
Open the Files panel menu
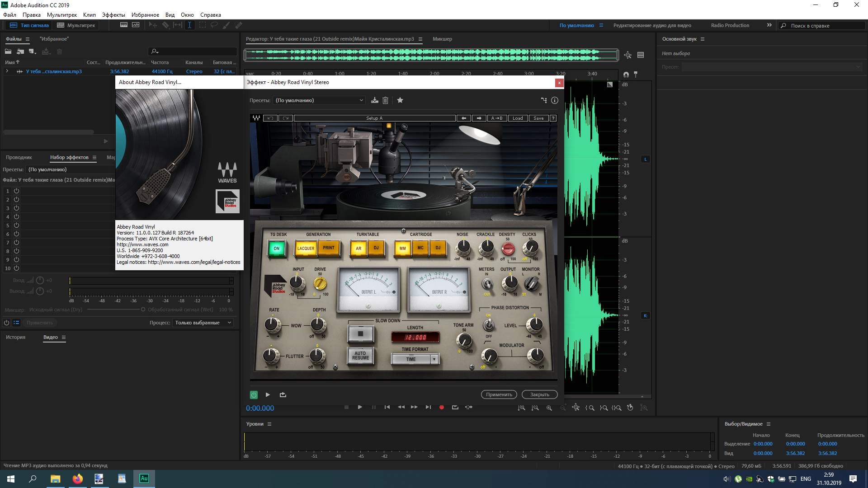pyautogui.click(x=27, y=39)
